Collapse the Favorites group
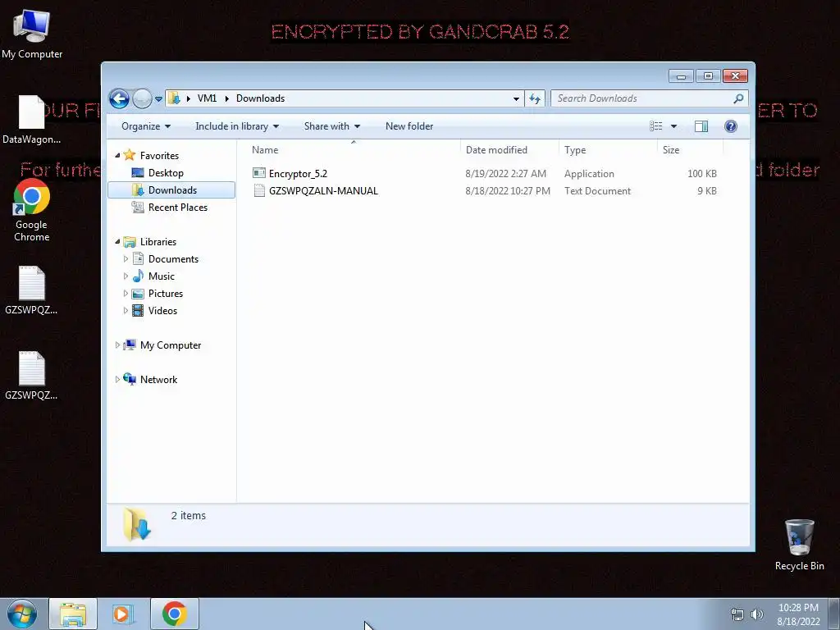Screen dimensions: 840x630 pyautogui.click(x=117, y=155)
